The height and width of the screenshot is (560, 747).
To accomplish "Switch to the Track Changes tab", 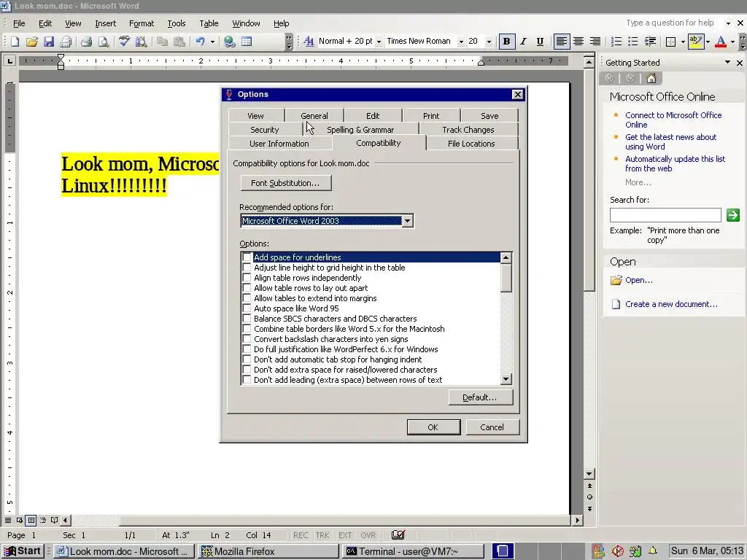I will pyautogui.click(x=468, y=130).
